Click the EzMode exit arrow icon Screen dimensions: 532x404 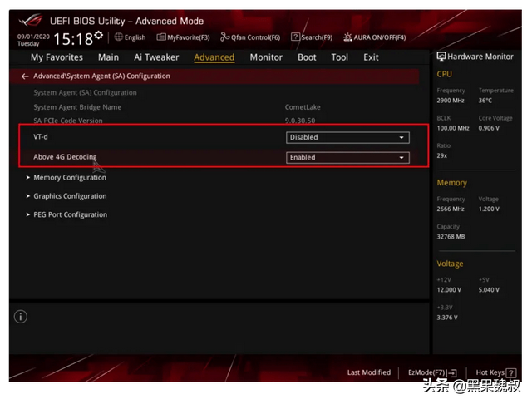tap(452, 373)
